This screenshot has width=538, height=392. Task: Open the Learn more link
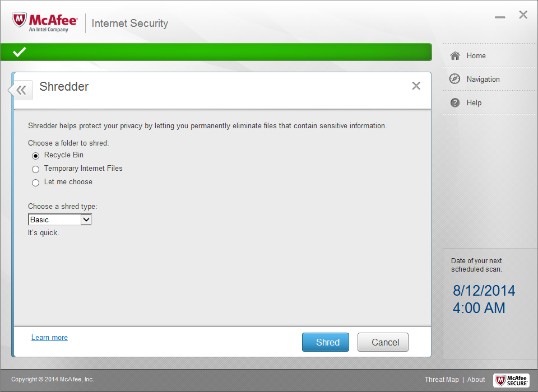(49, 338)
